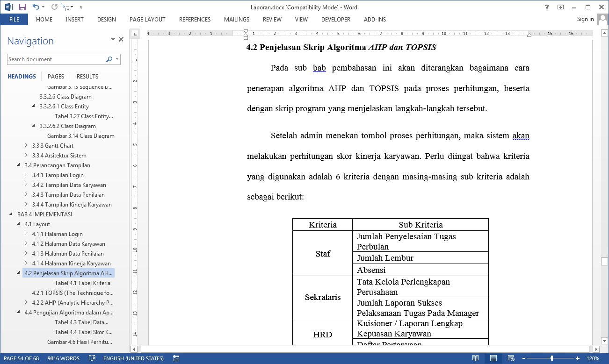The image size is (609, 364).
Task: Click the tab selector at ruler corner
Action: 135,34
